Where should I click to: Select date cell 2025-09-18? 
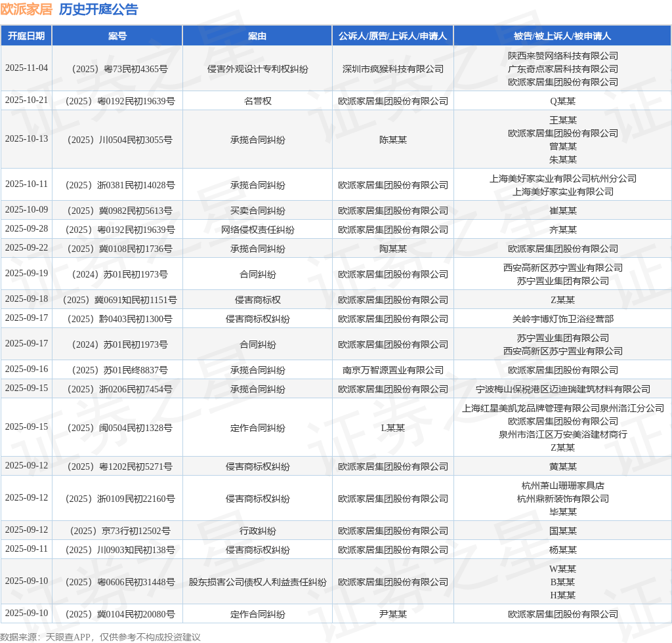(26, 299)
